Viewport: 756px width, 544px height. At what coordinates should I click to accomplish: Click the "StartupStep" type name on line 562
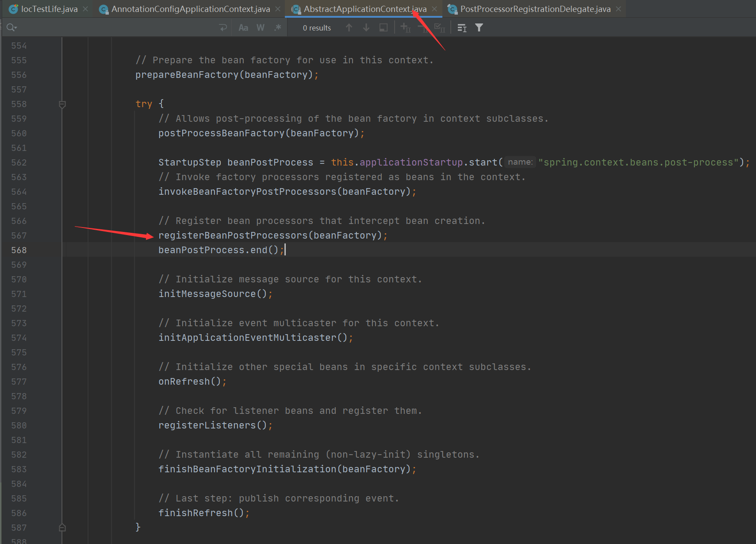tap(190, 162)
